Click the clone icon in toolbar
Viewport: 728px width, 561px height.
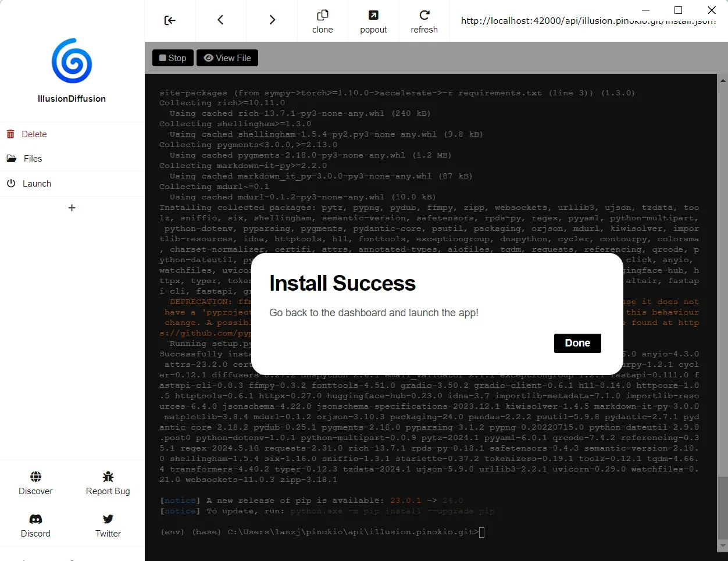point(322,15)
